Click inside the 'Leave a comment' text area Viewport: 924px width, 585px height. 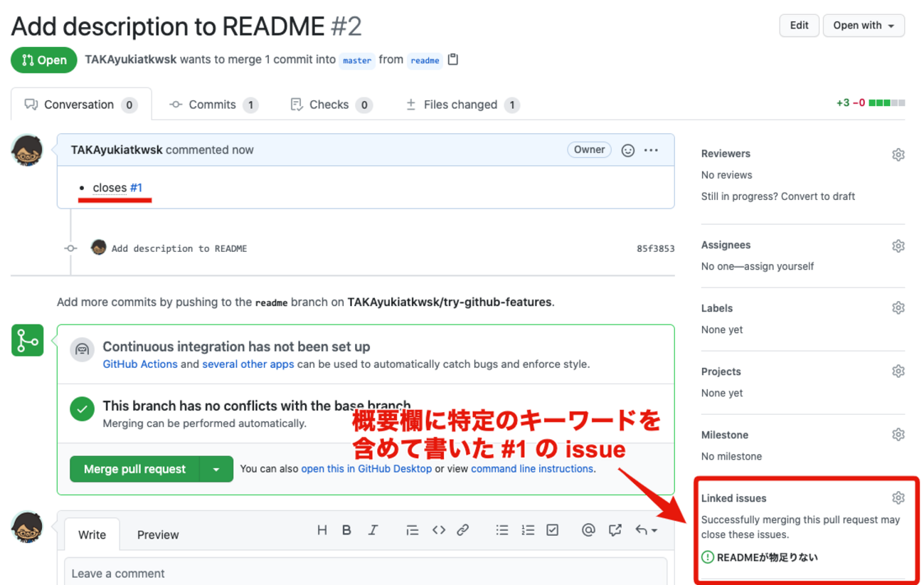(x=366, y=571)
